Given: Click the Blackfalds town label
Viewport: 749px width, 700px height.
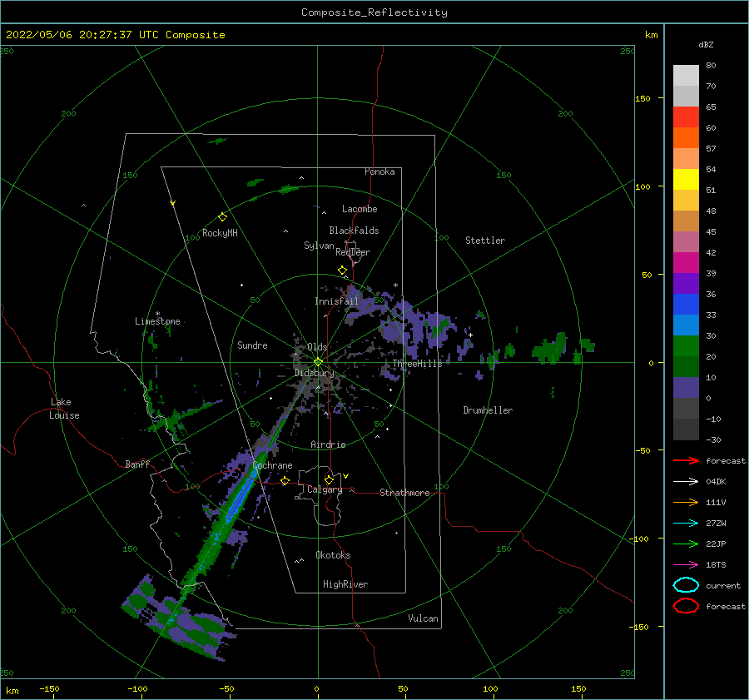Looking at the screenshot, I should tap(354, 231).
